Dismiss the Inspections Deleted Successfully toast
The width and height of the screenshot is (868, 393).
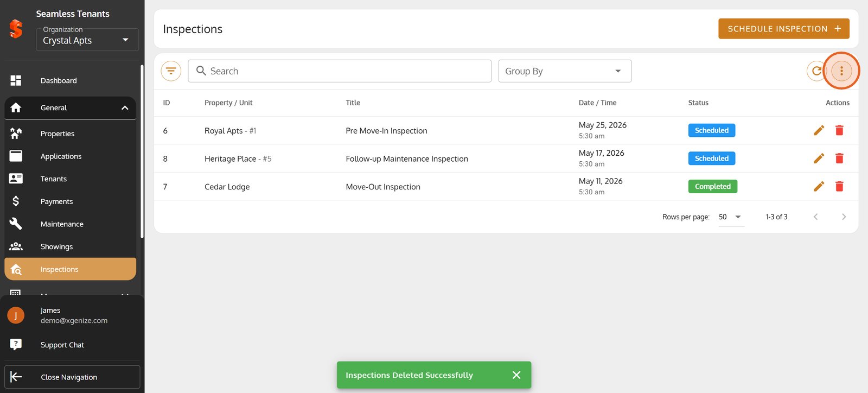[x=516, y=375]
